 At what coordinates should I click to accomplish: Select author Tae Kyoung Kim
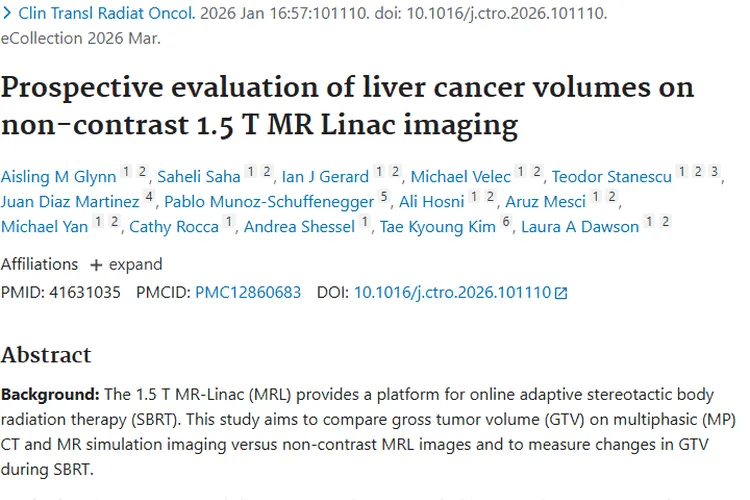(437, 227)
